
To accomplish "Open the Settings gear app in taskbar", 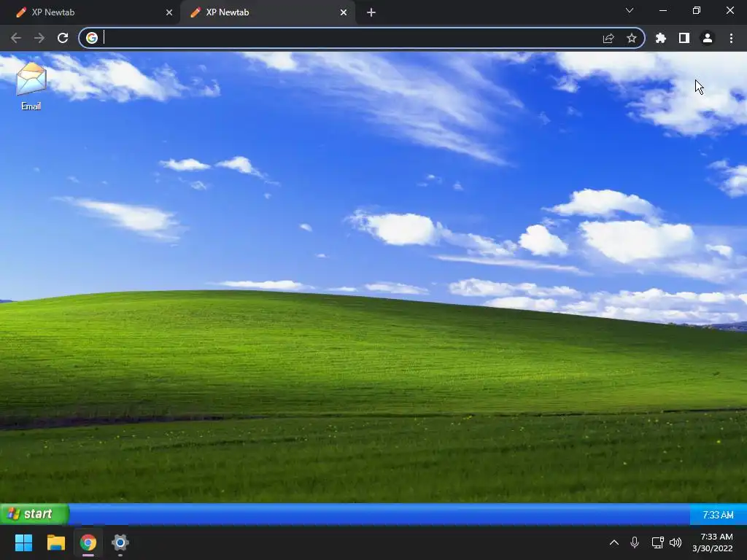I will [120, 542].
